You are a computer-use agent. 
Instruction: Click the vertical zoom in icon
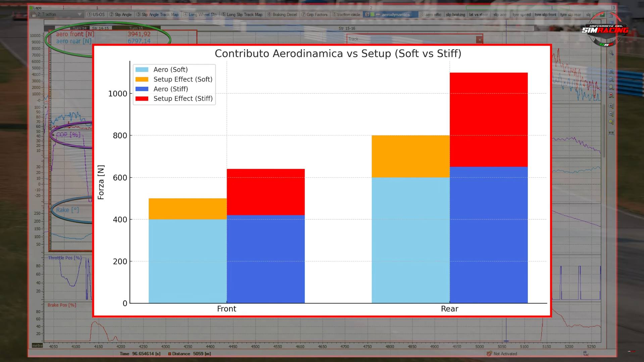611,106
